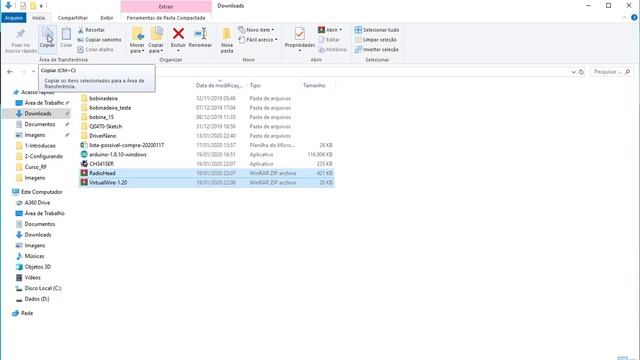Open the Abrir dropdown in ribbon
Screen dimensions: 640x360
tap(330, 30)
